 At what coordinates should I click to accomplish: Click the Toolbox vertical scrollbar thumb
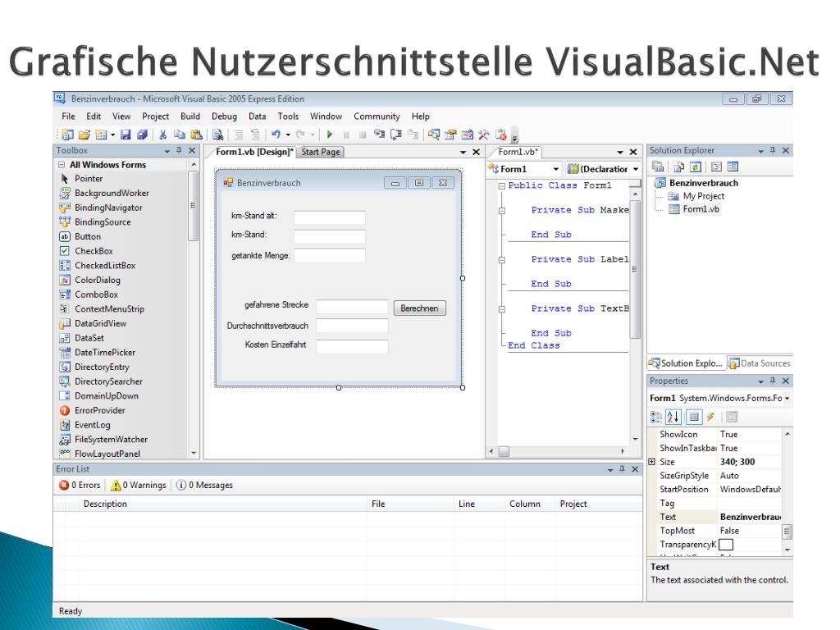coord(194,206)
